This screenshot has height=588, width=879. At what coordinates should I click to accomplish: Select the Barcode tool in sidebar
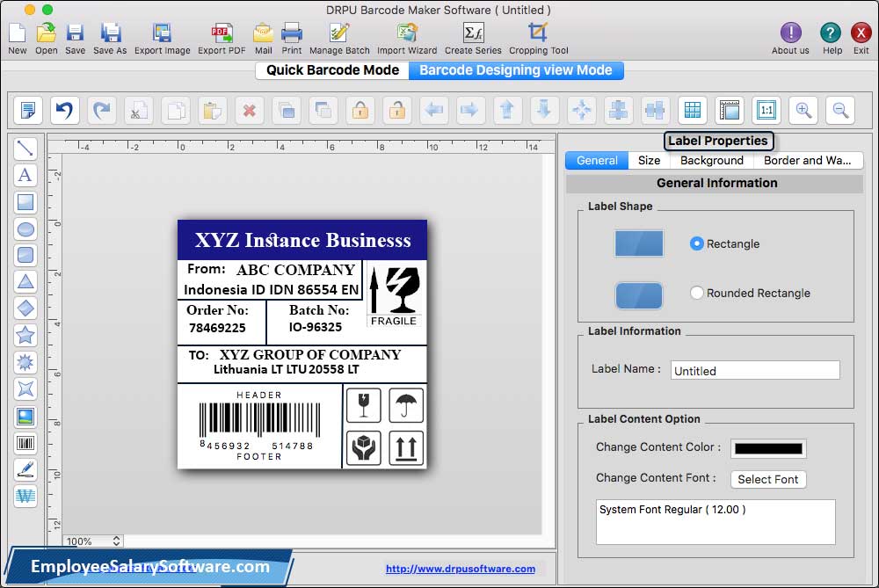click(x=25, y=443)
